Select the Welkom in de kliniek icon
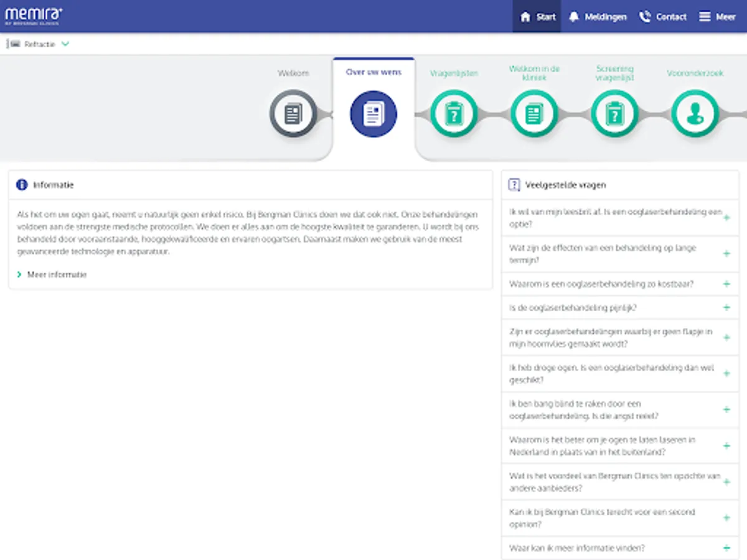Viewport: 747px width, 560px height. 534,113
